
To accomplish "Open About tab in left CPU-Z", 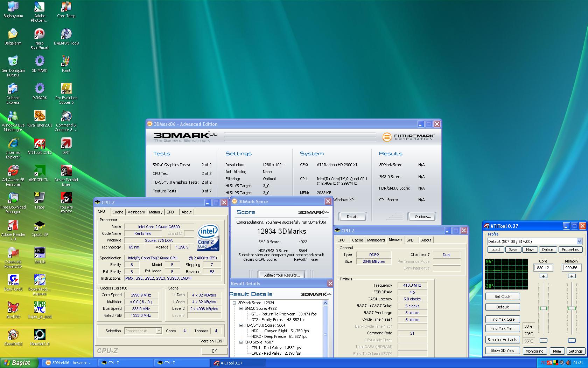I will tap(187, 212).
